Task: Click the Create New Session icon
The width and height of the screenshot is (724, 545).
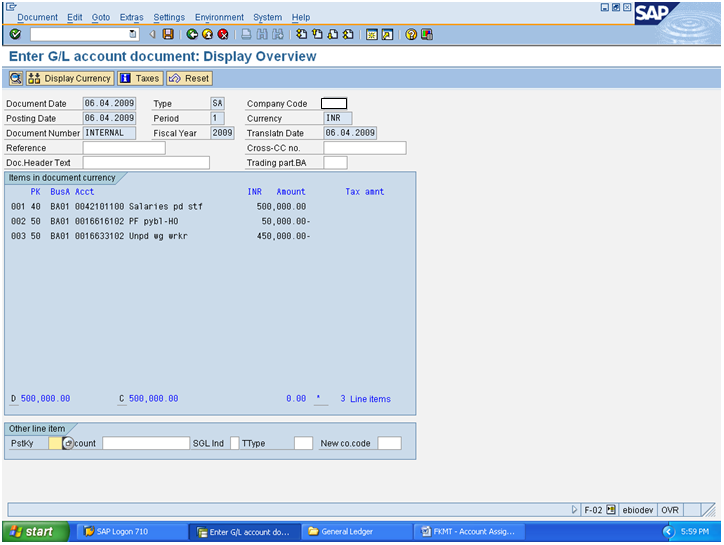Action: click(x=372, y=34)
